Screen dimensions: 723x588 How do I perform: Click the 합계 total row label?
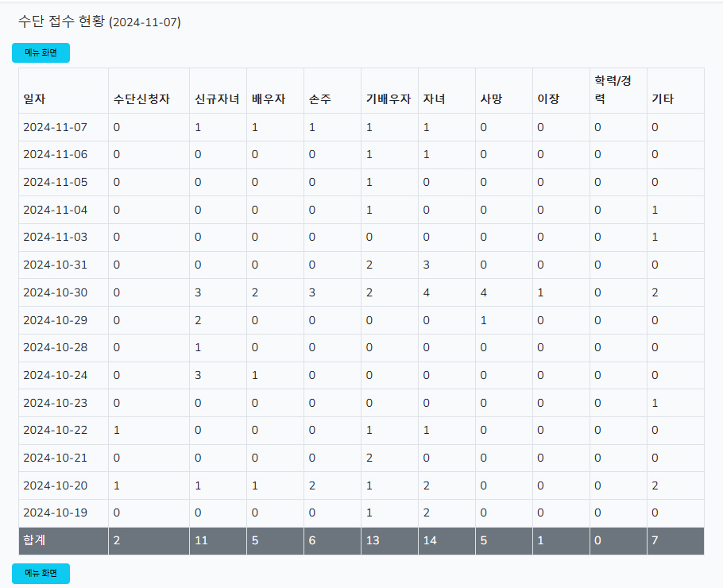click(34, 541)
